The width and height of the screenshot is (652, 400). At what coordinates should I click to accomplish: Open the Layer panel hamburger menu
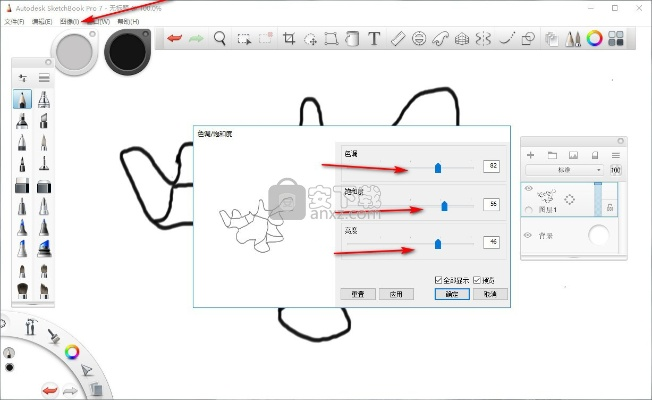pyautogui.click(x=616, y=155)
